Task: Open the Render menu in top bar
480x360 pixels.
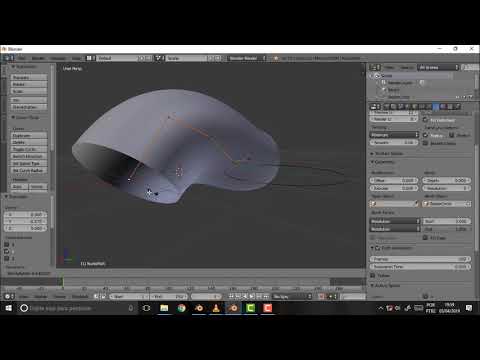Action: click(38, 58)
